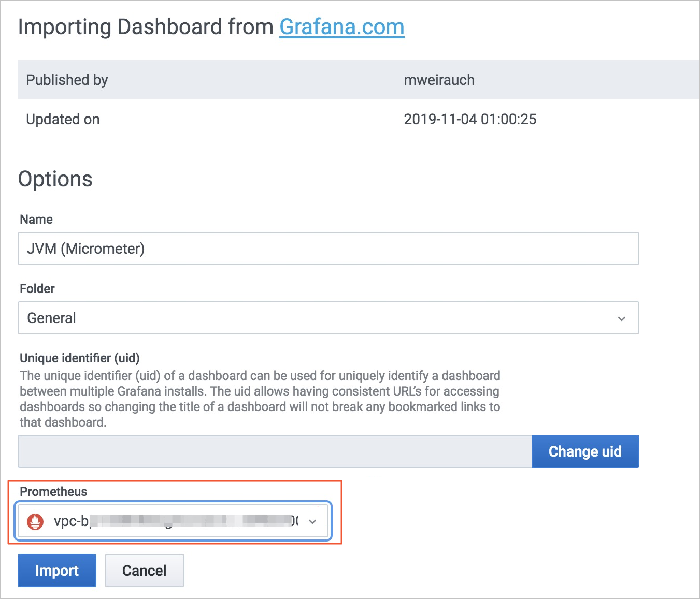The image size is (700, 599).
Task: Click the Options section heading
Action: click(x=55, y=179)
